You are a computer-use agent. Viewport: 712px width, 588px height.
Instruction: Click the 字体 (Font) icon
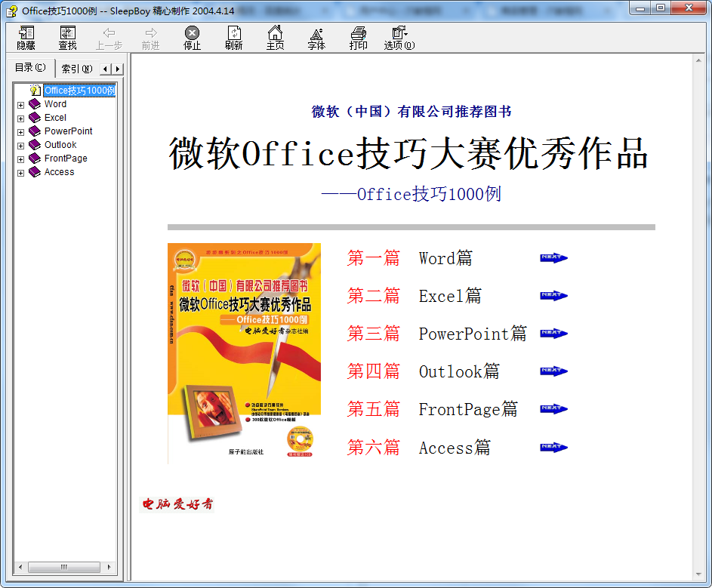(316, 37)
